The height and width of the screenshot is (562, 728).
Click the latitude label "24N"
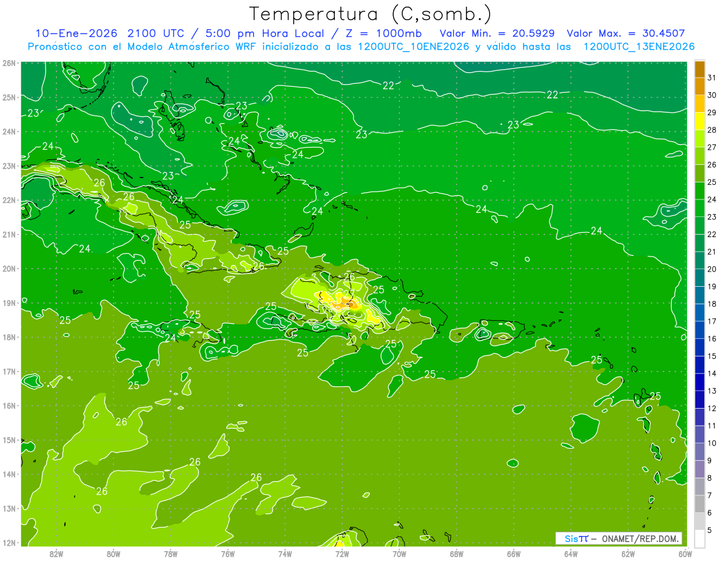coord(9,132)
